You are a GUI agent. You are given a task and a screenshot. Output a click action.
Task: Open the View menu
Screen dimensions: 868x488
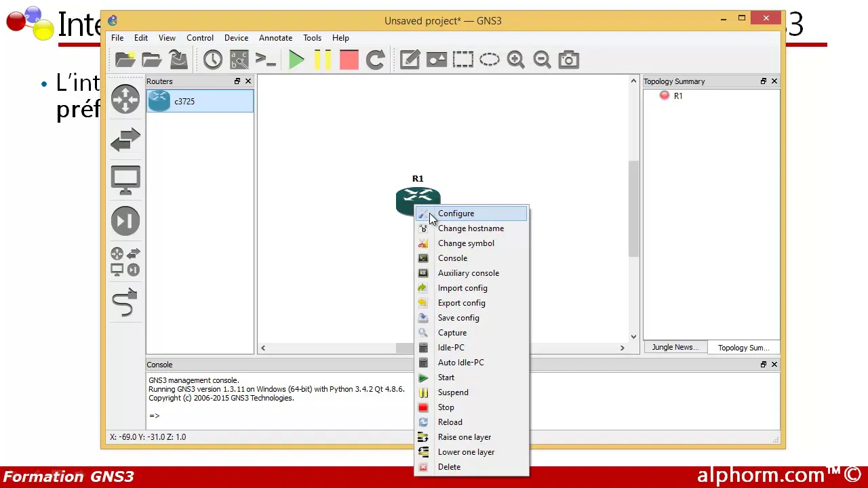[x=167, y=38]
